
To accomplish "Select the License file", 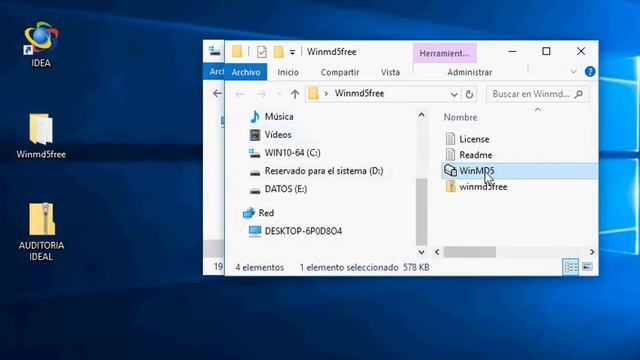I will (474, 139).
